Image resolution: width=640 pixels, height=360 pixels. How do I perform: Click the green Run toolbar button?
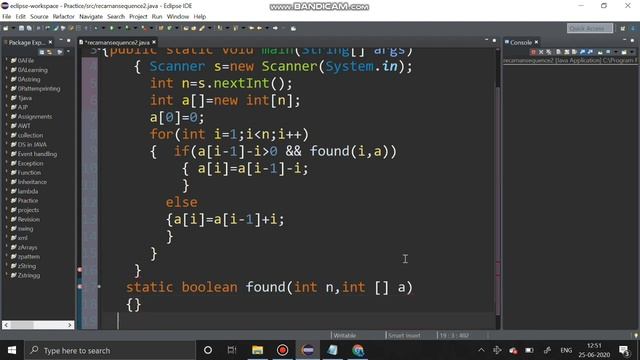tap(111, 28)
